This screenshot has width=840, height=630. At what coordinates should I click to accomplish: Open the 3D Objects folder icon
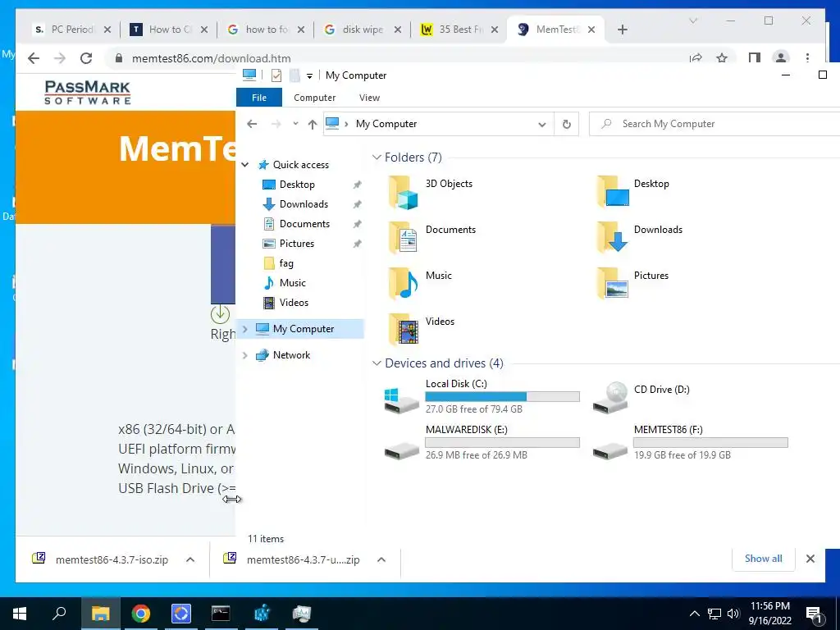point(404,192)
